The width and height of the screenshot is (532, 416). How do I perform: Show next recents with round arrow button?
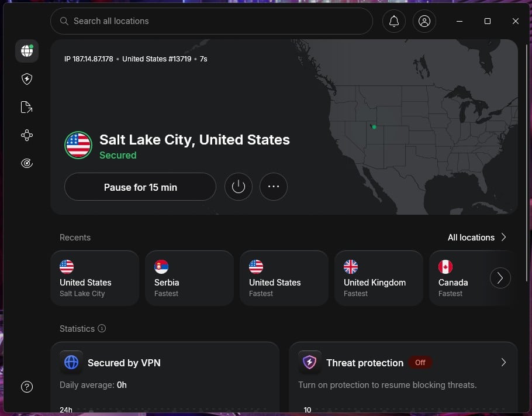coord(500,278)
